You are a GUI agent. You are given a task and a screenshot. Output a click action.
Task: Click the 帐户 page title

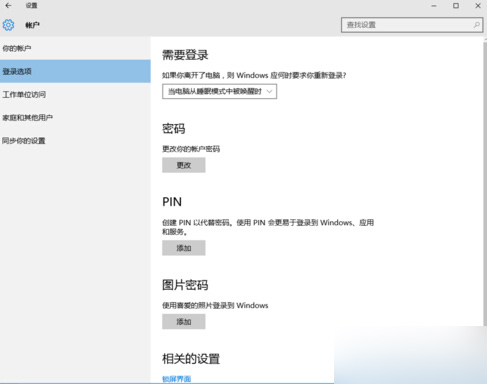32,25
